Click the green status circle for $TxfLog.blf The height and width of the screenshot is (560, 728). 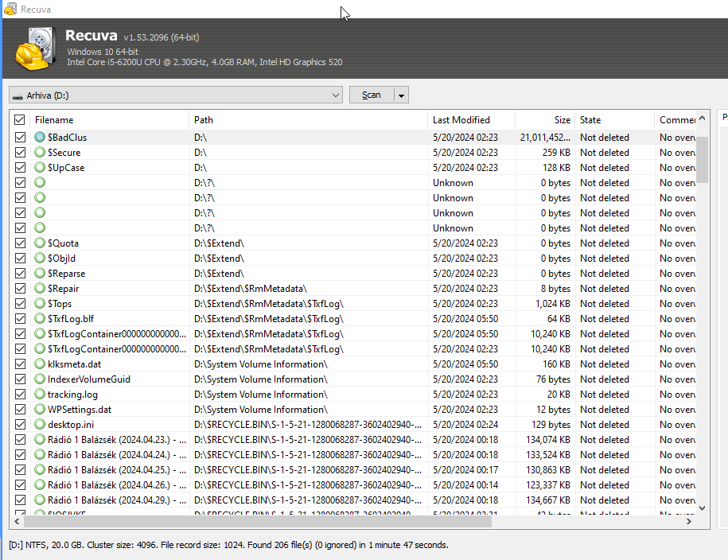[40, 318]
